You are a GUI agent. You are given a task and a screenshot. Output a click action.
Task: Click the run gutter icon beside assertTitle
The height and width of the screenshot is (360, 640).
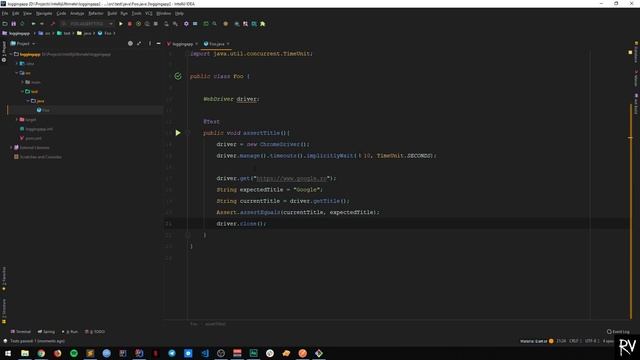178,133
